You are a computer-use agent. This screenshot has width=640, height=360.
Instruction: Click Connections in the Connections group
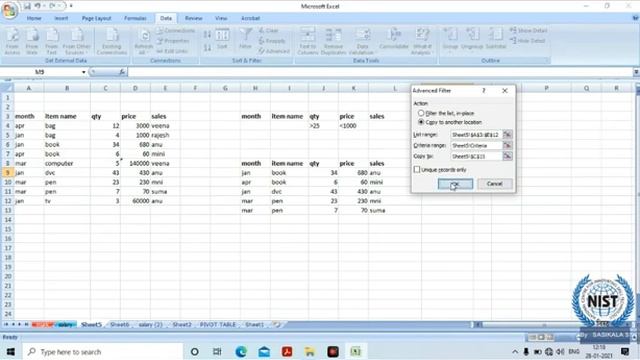[176, 31]
